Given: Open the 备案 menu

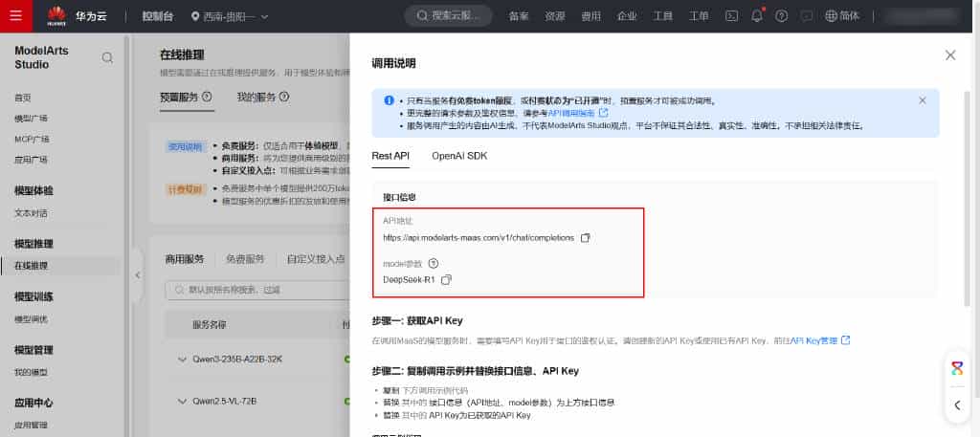Looking at the screenshot, I should [518, 17].
